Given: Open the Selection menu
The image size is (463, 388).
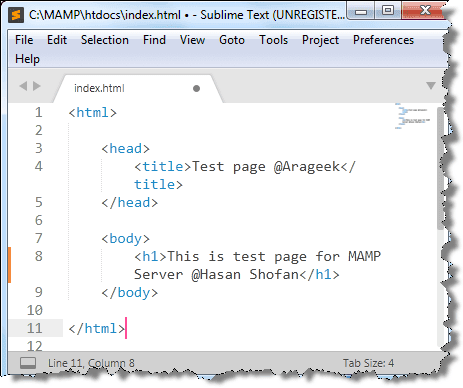Looking at the screenshot, I should (x=105, y=40).
